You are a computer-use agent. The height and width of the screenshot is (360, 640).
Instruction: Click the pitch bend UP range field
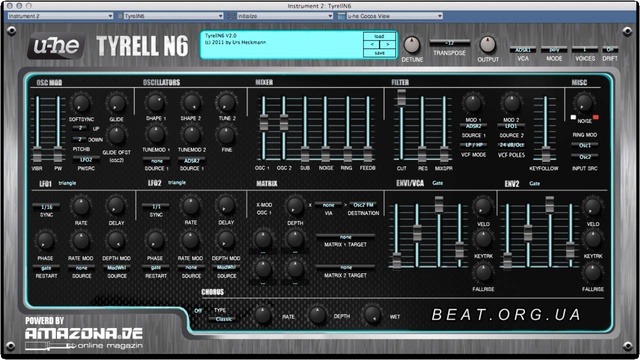[80, 128]
